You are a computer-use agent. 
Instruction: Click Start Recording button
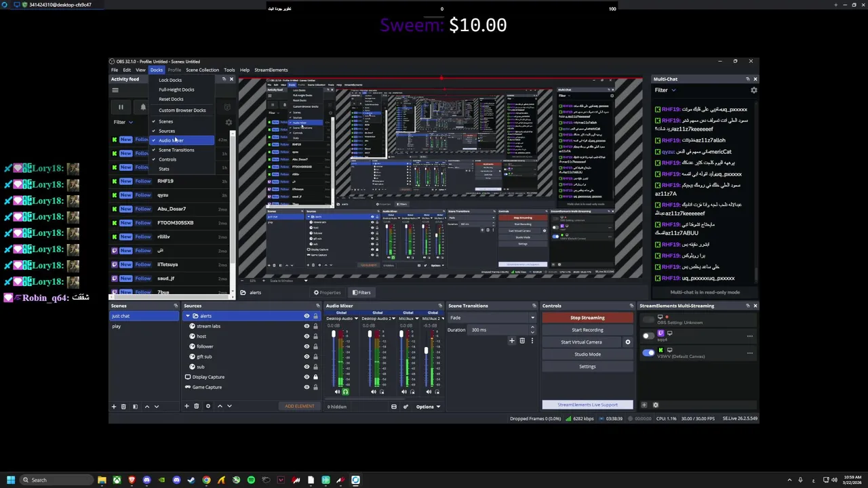587,330
